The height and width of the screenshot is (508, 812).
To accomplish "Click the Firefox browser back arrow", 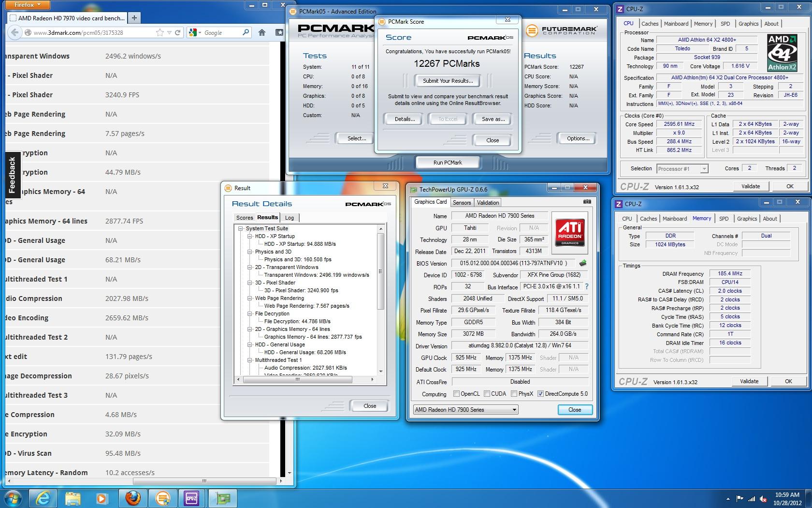I will 14,32.
